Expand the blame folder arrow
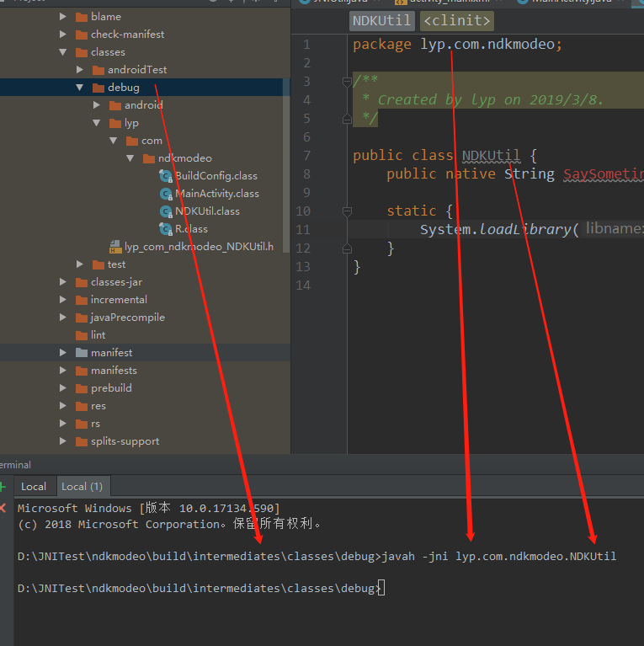 [x=63, y=17]
